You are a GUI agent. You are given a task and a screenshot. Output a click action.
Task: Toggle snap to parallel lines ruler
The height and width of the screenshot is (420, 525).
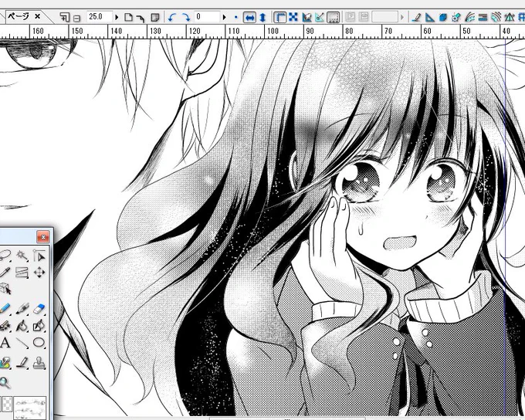click(483, 17)
